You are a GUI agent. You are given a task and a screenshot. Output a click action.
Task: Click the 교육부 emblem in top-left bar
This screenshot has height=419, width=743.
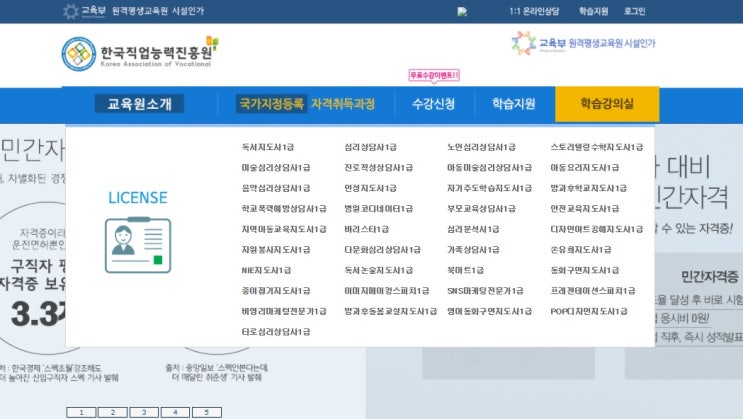(x=84, y=11)
